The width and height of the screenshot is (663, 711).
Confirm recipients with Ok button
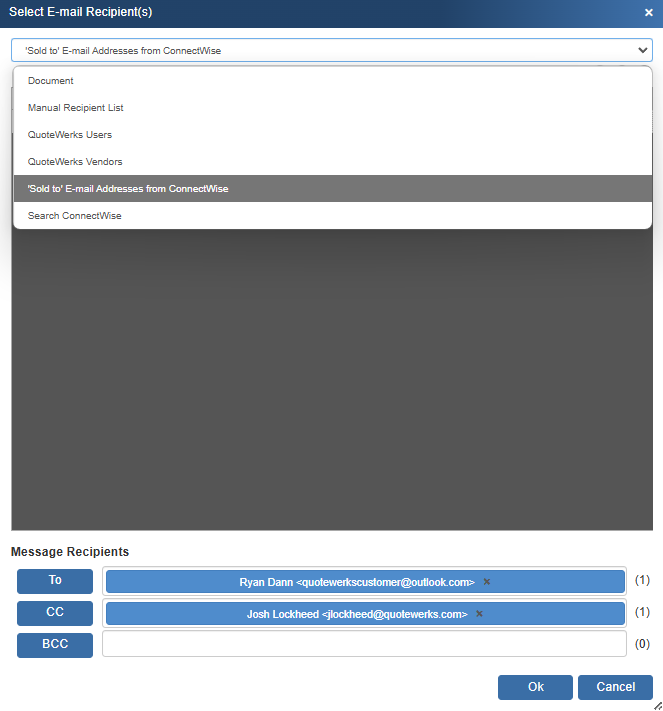[x=535, y=687]
